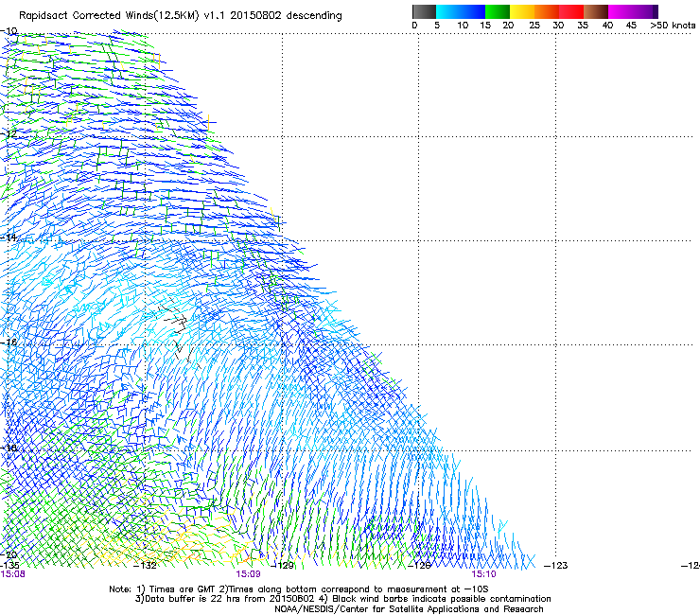
Task: Click the blue 5-15 knots legend gradient
Action: (x=461, y=11)
